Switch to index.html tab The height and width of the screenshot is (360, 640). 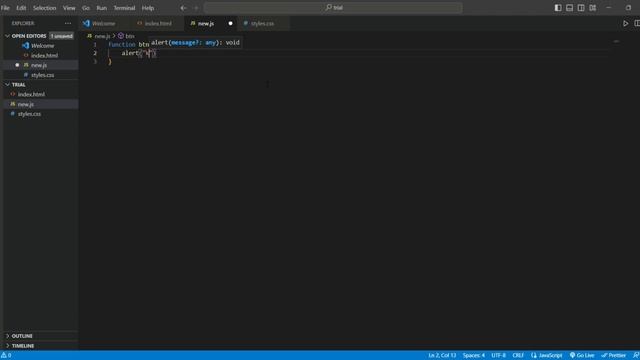point(158,24)
